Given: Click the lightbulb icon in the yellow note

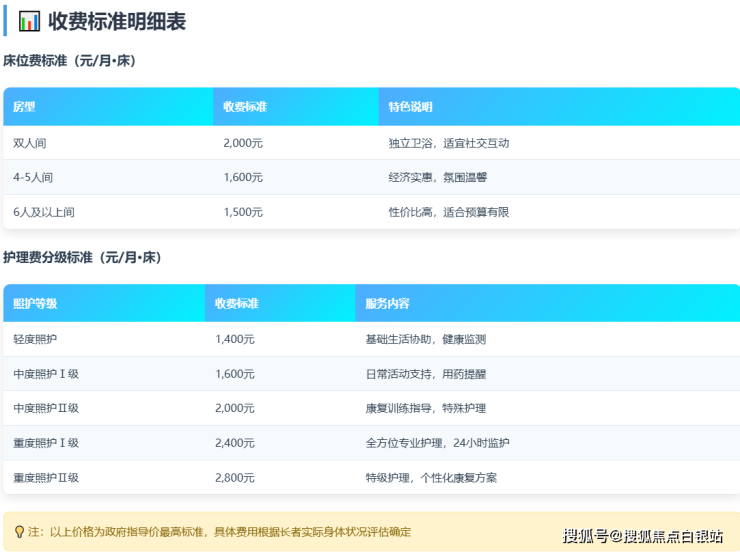Looking at the screenshot, I should [x=18, y=532].
